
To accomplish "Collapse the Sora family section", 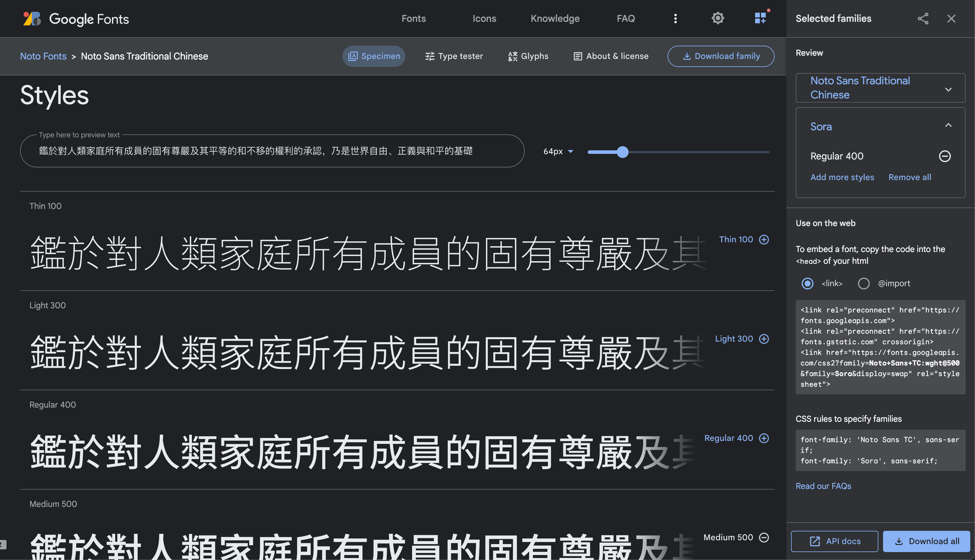I will click(x=948, y=125).
